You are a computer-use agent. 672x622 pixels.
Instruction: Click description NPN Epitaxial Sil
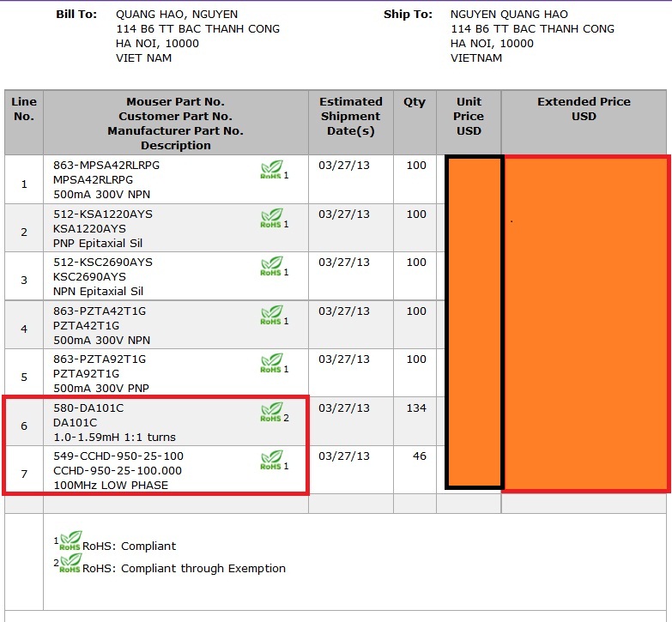pyautogui.click(x=98, y=292)
